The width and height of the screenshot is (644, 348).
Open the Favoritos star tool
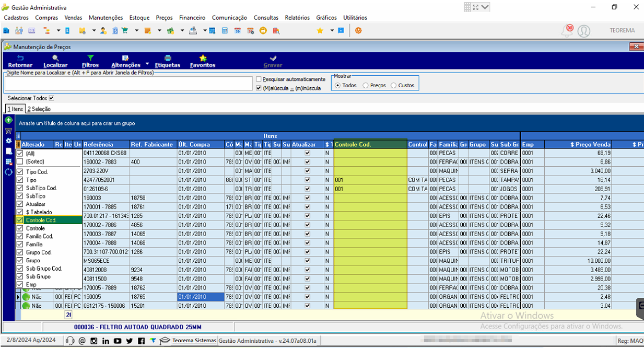coord(203,61)
